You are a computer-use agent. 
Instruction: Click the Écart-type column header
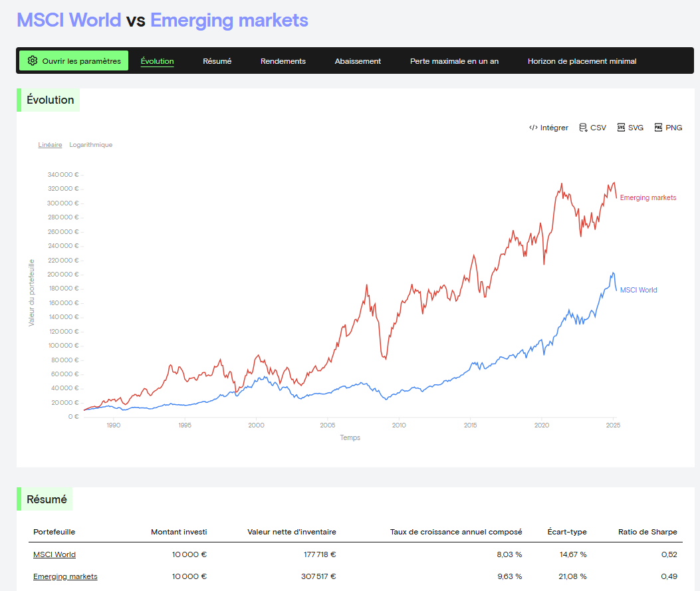(567, 532)
